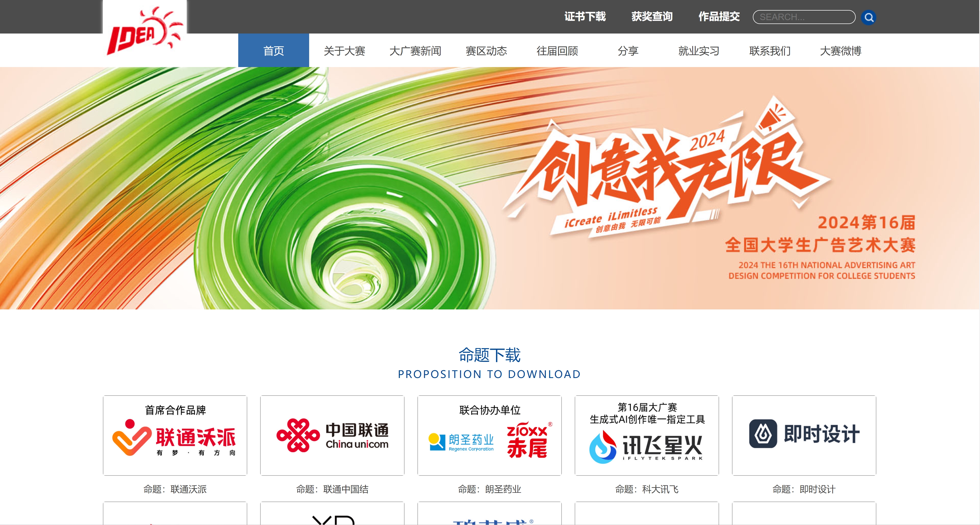Focus the SEARCH input field

click(x=804, y=17)
